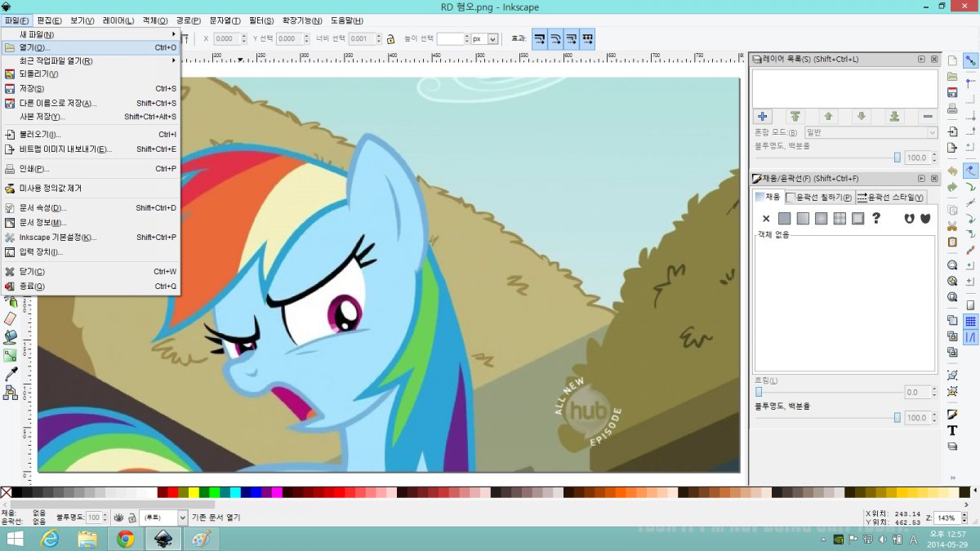Viewport: 980px width, 551px height.
Task: Raise layer one step up arrow
Action: pos(828,116)
